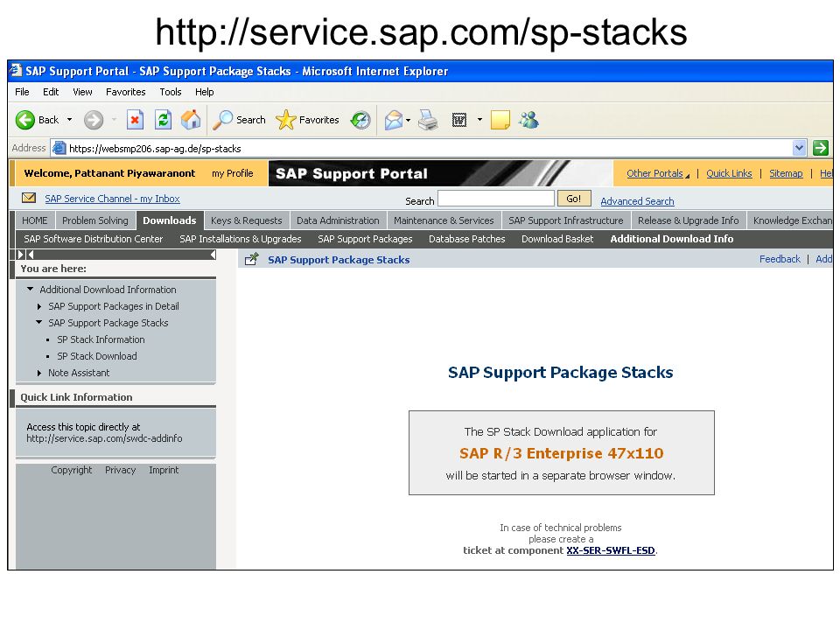The image size is (840, 630).
Task: Open the File menu
Action: point(22,92)
